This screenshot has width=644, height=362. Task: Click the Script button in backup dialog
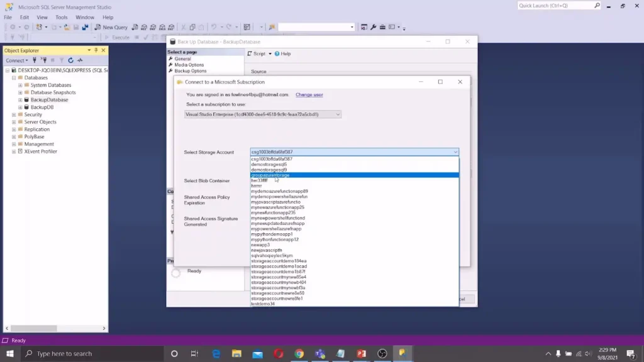coord(257,54)
